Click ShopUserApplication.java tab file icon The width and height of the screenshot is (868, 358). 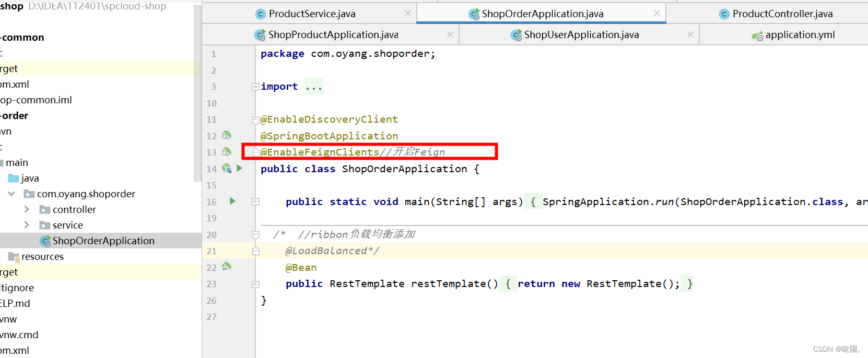pos(516,35)
